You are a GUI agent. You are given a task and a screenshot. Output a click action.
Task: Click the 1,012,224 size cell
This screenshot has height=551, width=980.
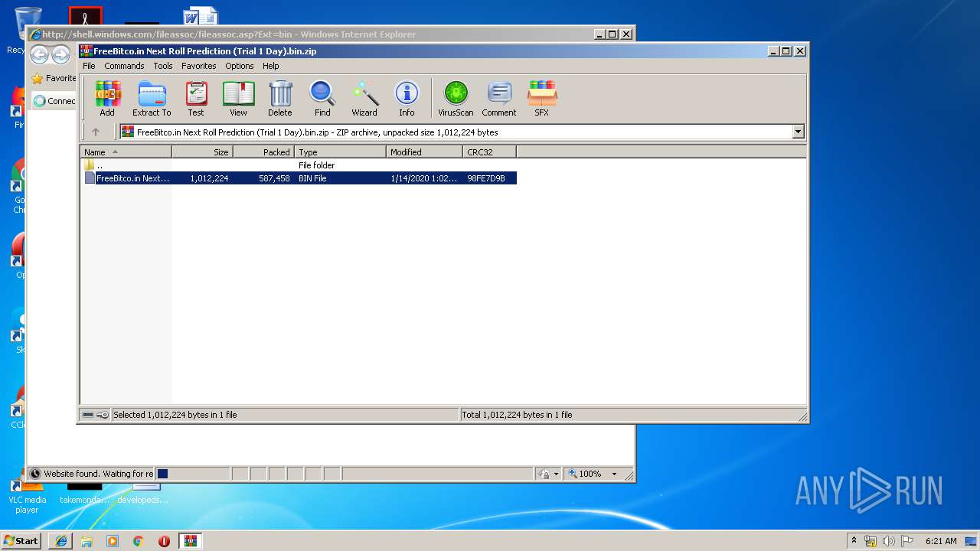pyautogui.click(x=209, y=178)
